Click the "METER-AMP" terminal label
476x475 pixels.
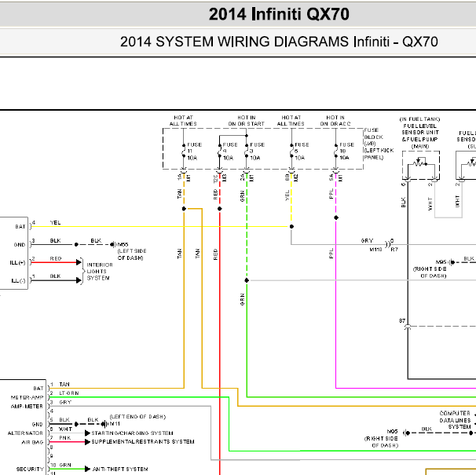(x=27, y=397)
